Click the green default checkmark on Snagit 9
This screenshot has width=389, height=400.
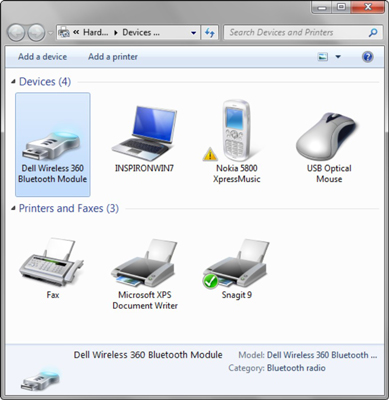[210, 281]
